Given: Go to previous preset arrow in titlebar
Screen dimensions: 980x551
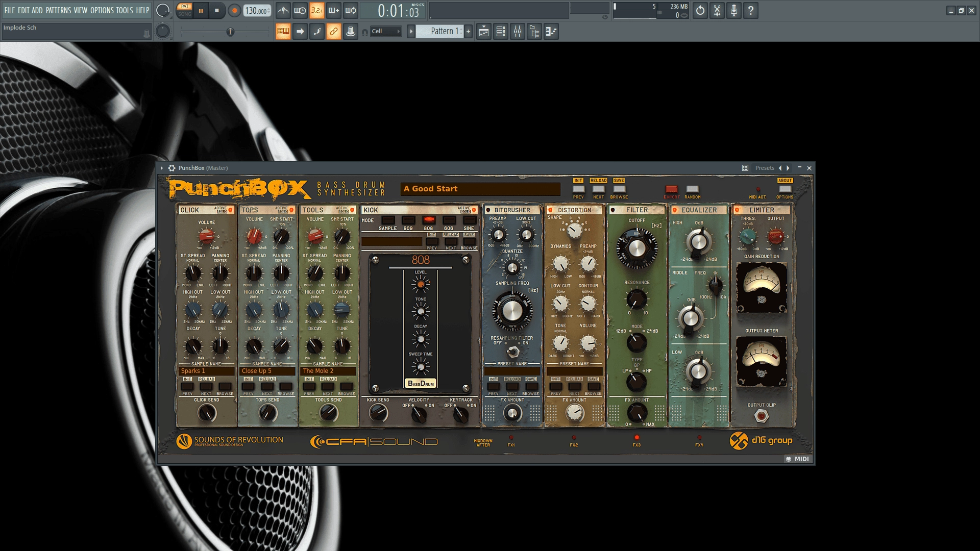Looking at the screenshot, I should 780,168.
